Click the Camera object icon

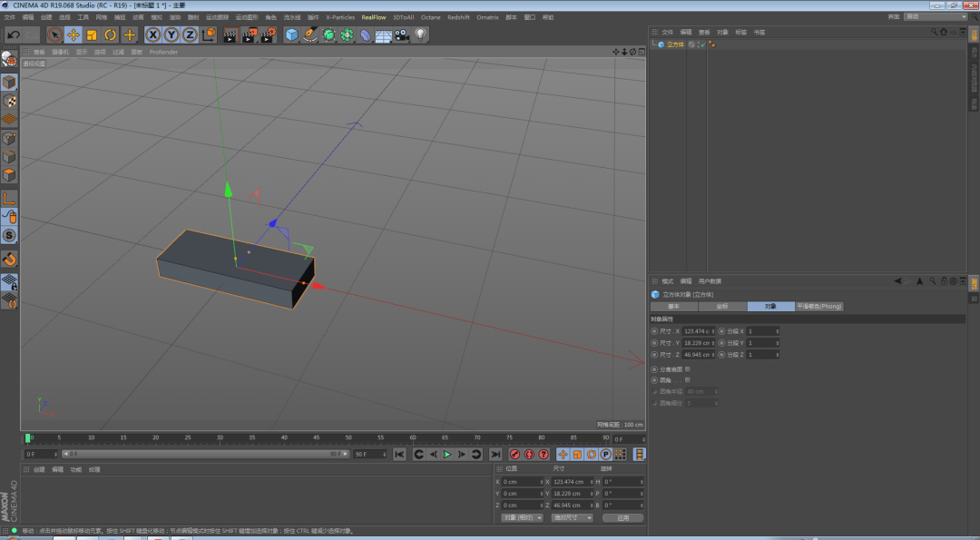pos(402,34)
